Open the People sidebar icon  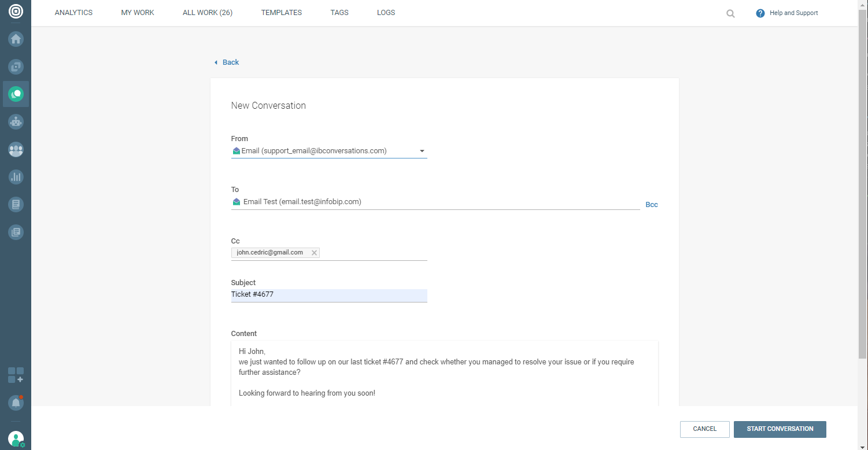pos(16,150)
